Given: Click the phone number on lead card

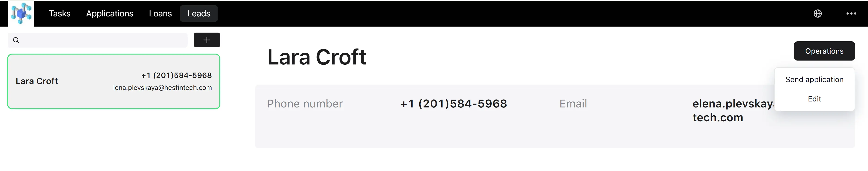Looking at the screenshot, I should [x=177, y=75].
